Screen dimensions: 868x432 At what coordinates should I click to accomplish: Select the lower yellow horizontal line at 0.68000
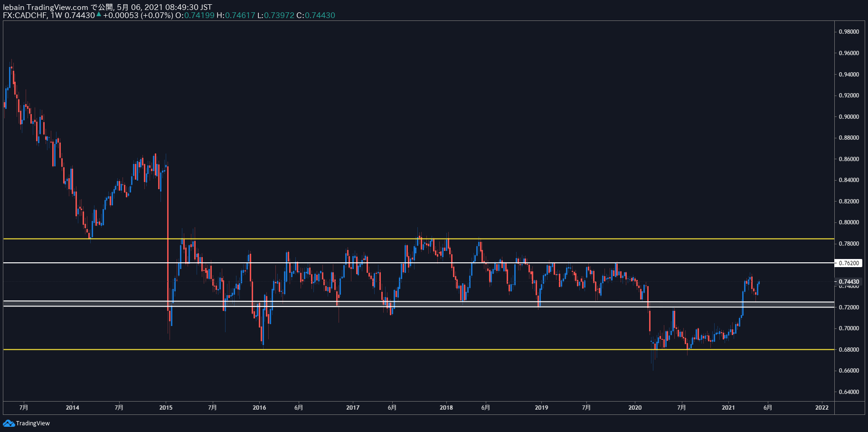tap(418, 350)
